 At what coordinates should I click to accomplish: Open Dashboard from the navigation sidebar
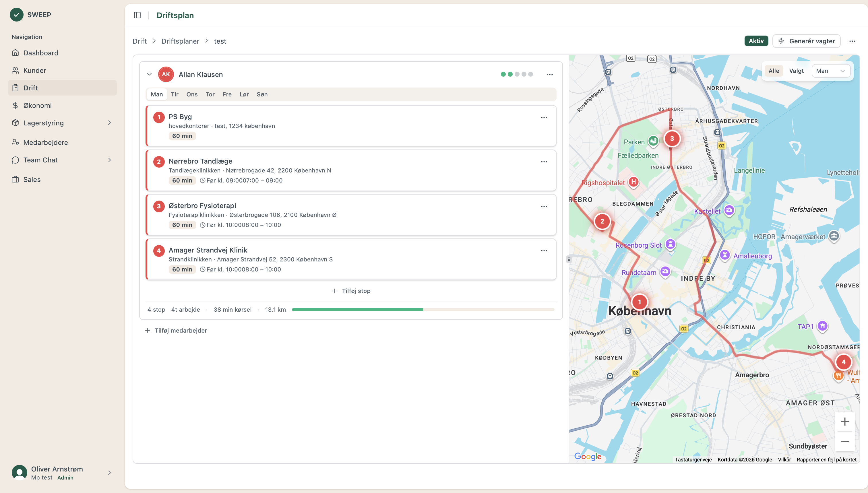pos(41,53)
